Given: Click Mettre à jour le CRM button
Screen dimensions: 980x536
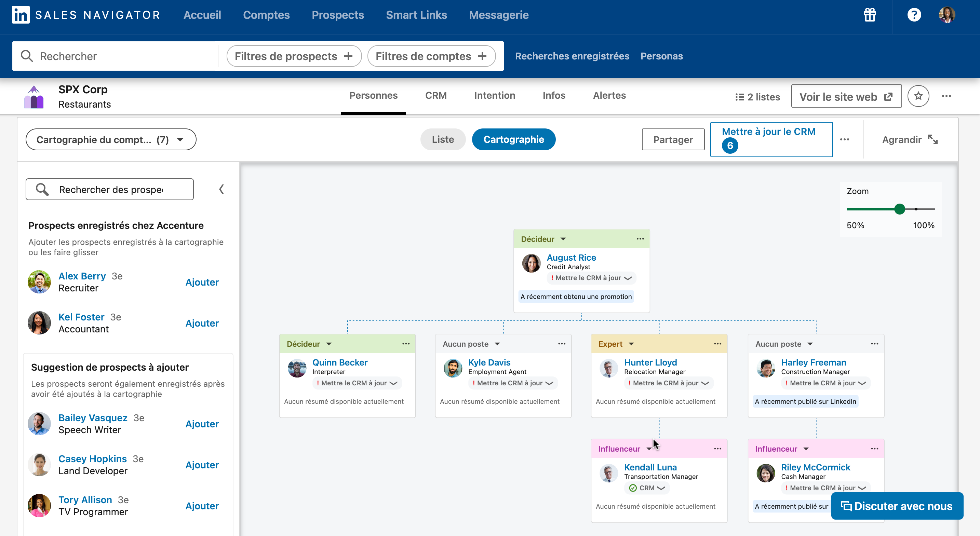Looking at the screenshot, I should click(771, 139).
